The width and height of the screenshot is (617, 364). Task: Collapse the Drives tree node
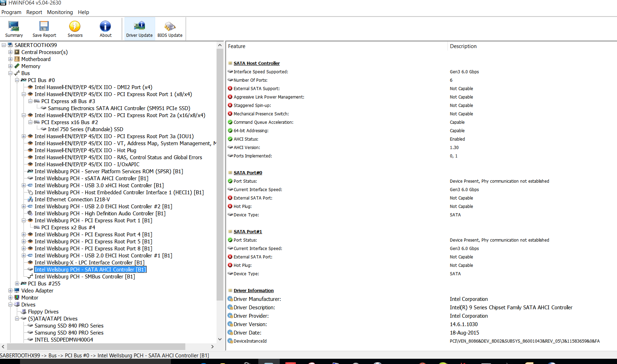point(10,304)
